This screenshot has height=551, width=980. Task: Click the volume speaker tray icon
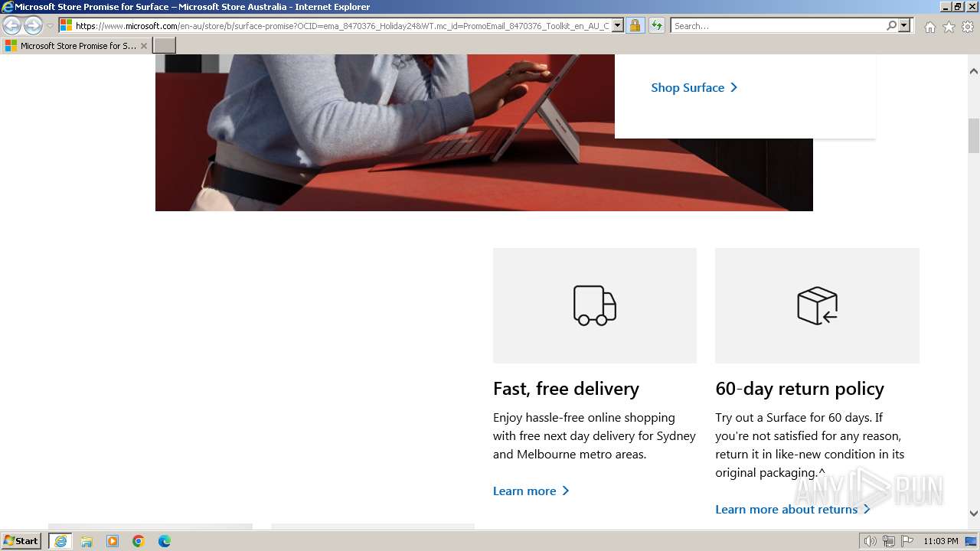pos(870,541)
